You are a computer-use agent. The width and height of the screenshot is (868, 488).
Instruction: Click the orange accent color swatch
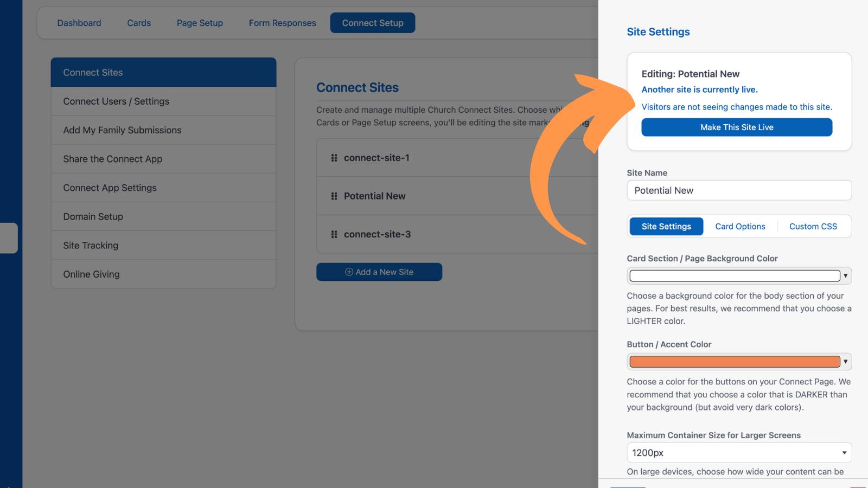coord(735,362)
